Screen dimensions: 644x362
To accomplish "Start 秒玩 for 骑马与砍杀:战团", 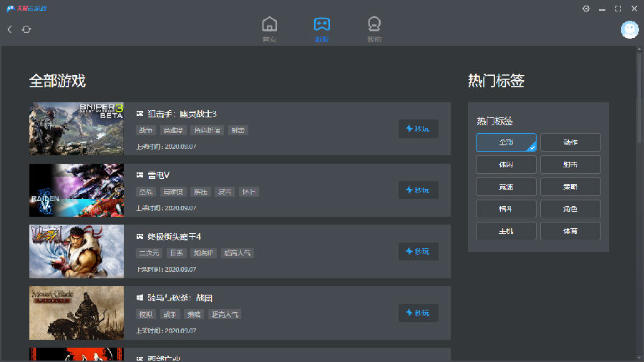I will pos(418,313).
